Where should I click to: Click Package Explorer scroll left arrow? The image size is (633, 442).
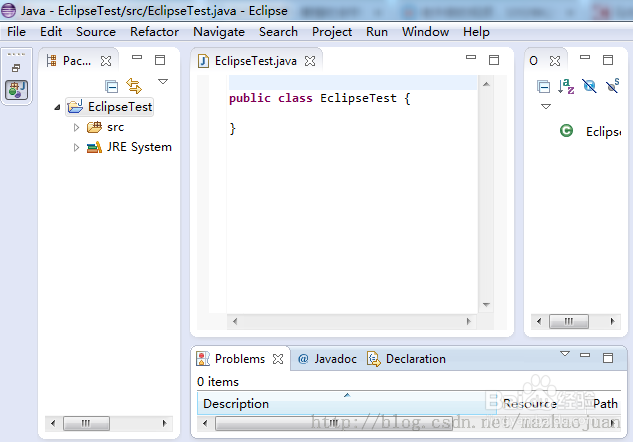click(x=53, y=423)
